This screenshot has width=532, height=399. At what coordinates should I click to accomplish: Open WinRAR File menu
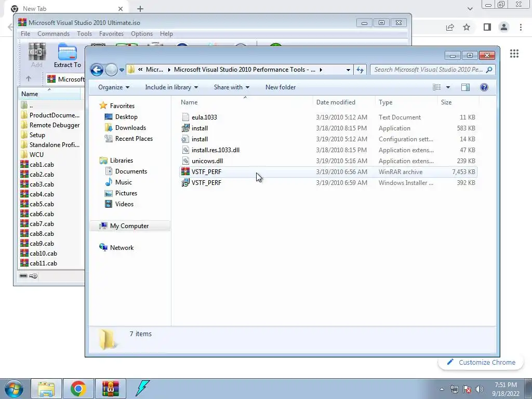(25, 34)
